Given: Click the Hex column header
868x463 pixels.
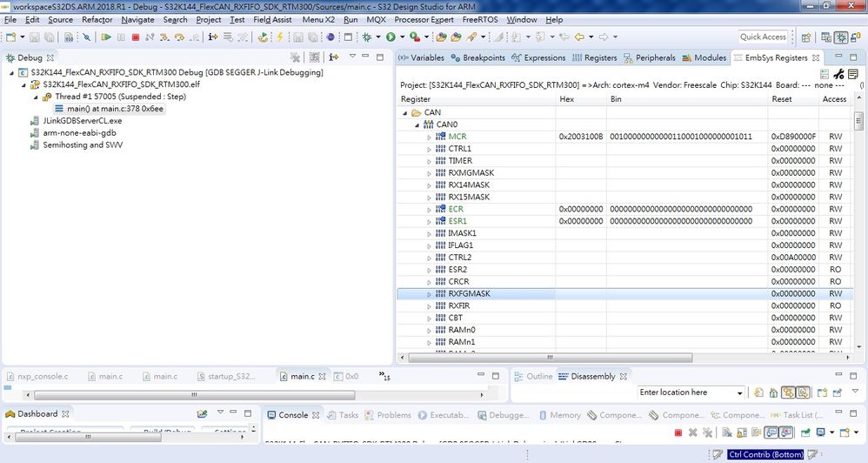Looking at the screenshot, I should tap(581, 100).
